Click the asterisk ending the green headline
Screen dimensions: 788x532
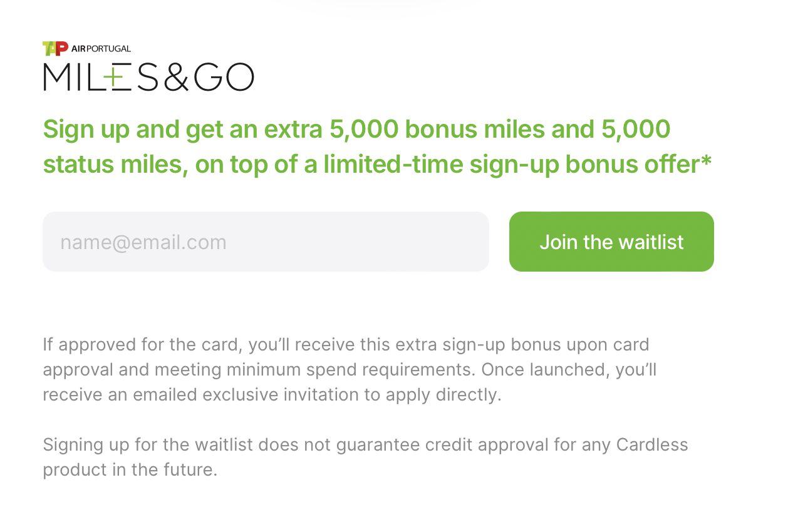[706, 161]
